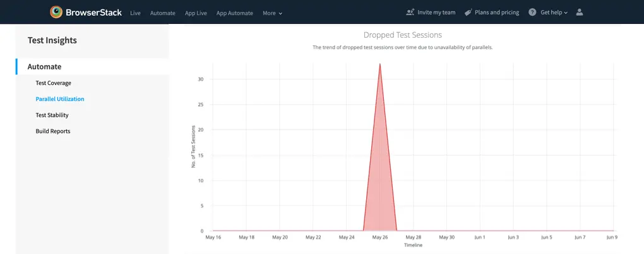Viewport: 644px width, 254px height.
Task: Click the Plans and pricing tag icon
Action: pos(468,12)
